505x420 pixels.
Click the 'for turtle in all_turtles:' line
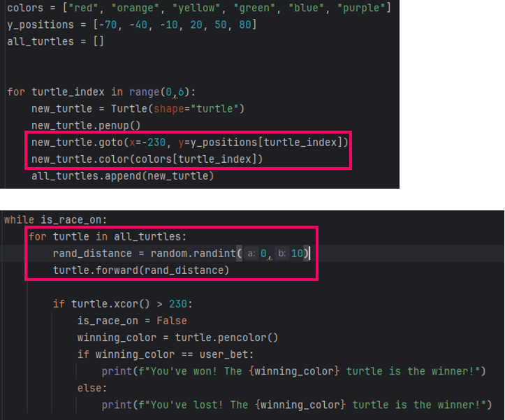(x=108, y=237)
